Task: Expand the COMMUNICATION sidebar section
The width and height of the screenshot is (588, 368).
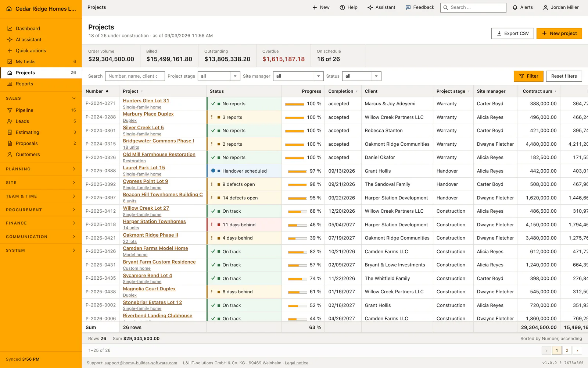Action: click(x=41, y=237)
